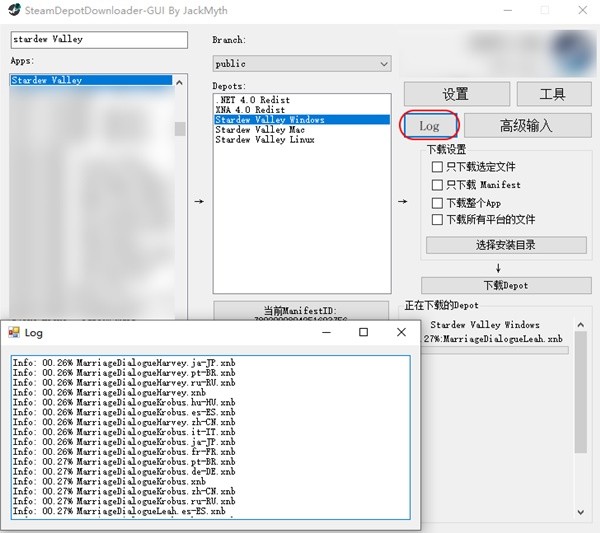Select the Stardew Valley Windows depot
Screen dimensions: 600x533
pos(302,120)
